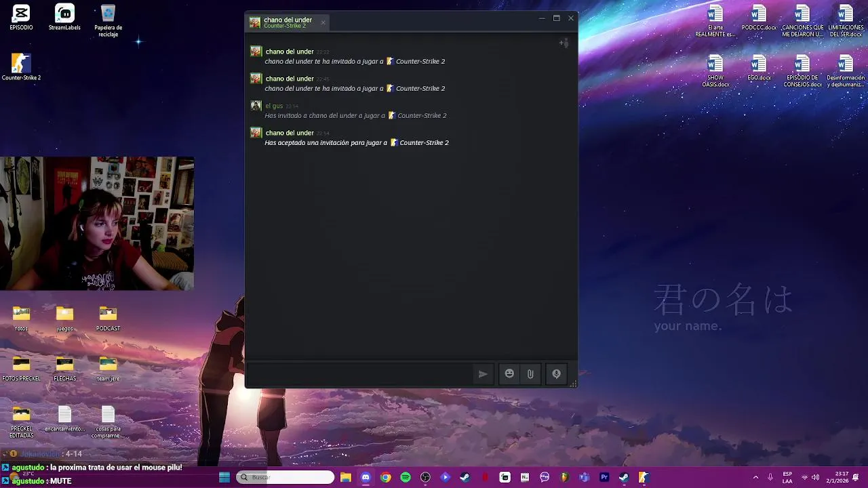Select the team jere folder

(108, 369)
